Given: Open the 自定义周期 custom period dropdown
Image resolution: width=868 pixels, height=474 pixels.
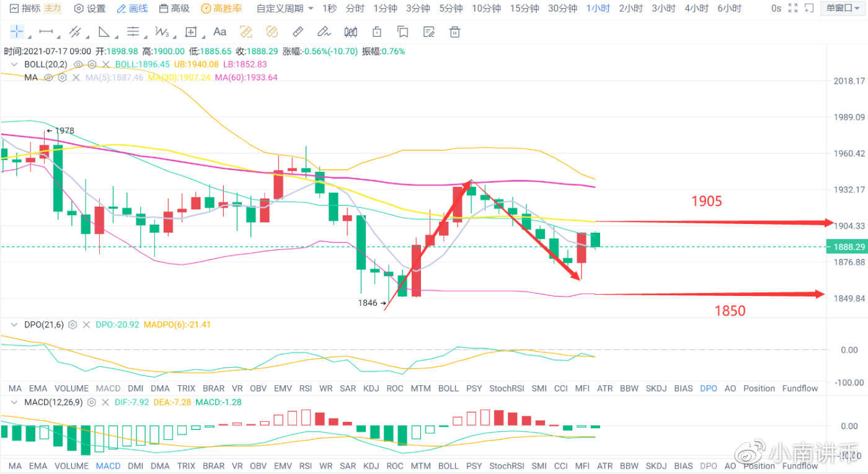Looking at the screenshot, I should coord(285,9).
